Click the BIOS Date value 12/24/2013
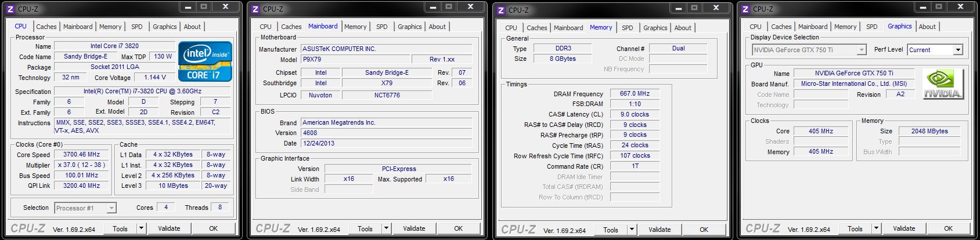 coord(387,143)
